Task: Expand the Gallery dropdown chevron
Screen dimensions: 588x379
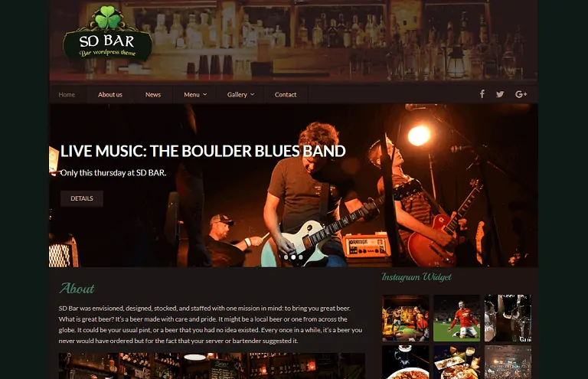Action: pos(253,94)
